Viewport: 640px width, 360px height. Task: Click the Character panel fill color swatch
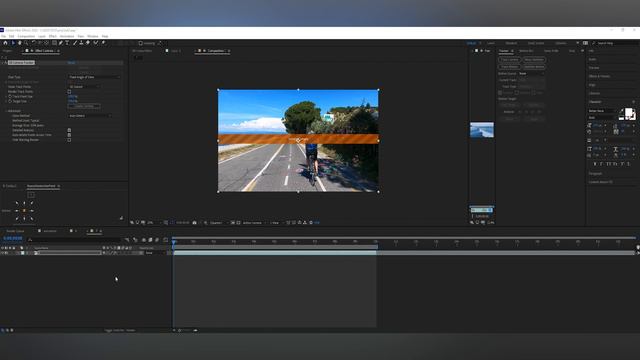click(629, 112)
